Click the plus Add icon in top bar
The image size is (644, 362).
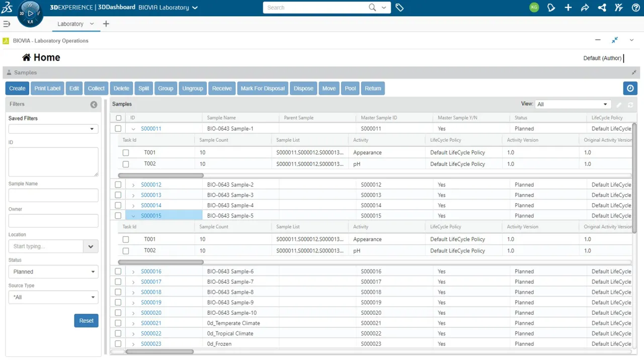click(x=568, y=8)
